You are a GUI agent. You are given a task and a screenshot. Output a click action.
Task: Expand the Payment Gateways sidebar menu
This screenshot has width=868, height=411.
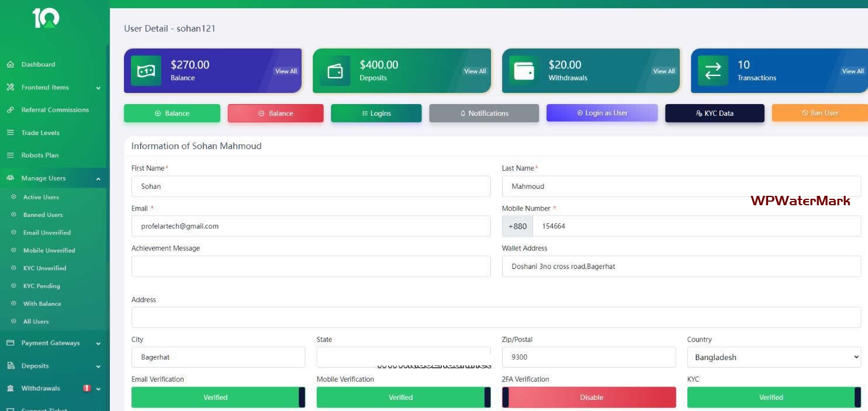coord(54,343)
